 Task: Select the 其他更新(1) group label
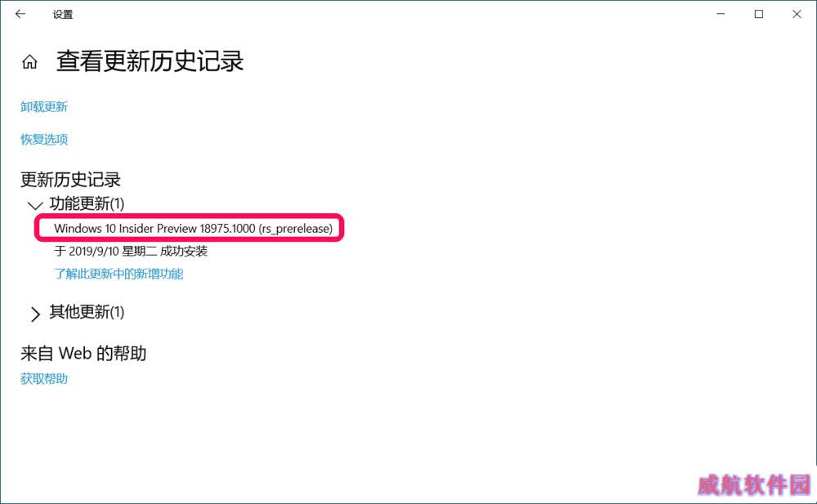tap(87, 312)
